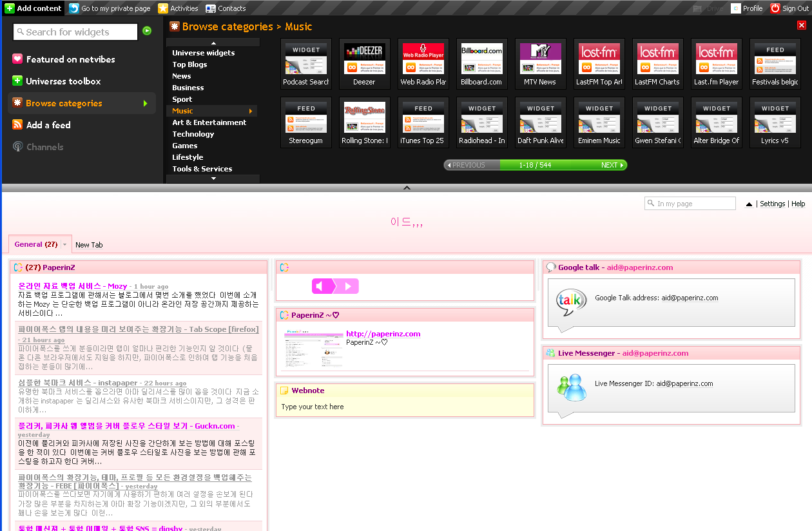Image resolution: width=812 pixels, height=531 pixels.
Task: Pick the Daft Punk Alive widget
Action: (540, 122)
